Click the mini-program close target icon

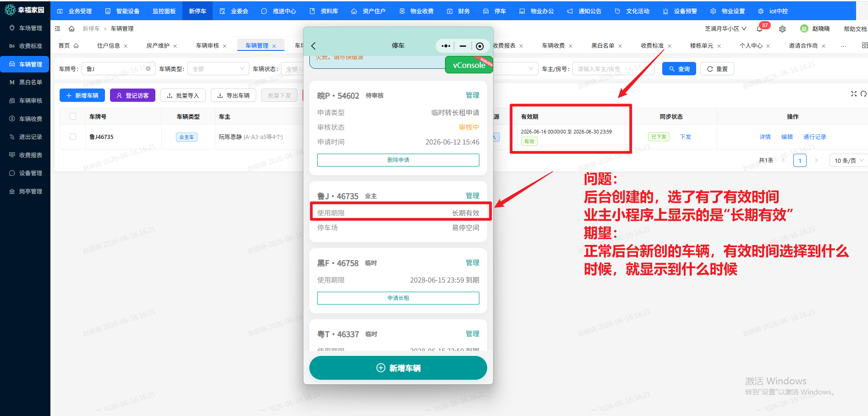coord(480,46)
